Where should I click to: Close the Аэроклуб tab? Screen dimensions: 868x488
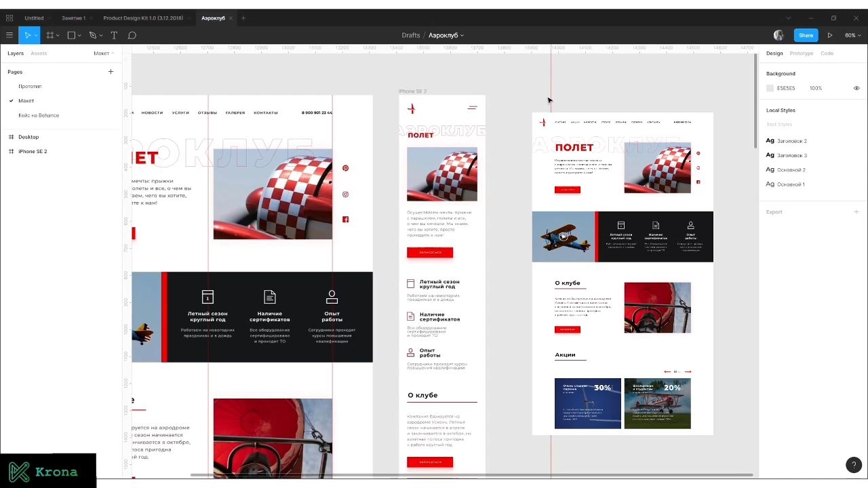tap(231, 18)
